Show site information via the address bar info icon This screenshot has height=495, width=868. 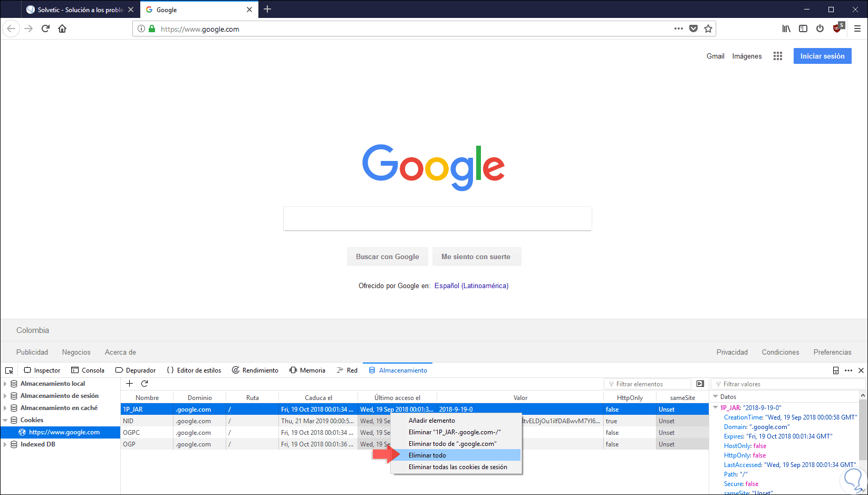point(141,28)
